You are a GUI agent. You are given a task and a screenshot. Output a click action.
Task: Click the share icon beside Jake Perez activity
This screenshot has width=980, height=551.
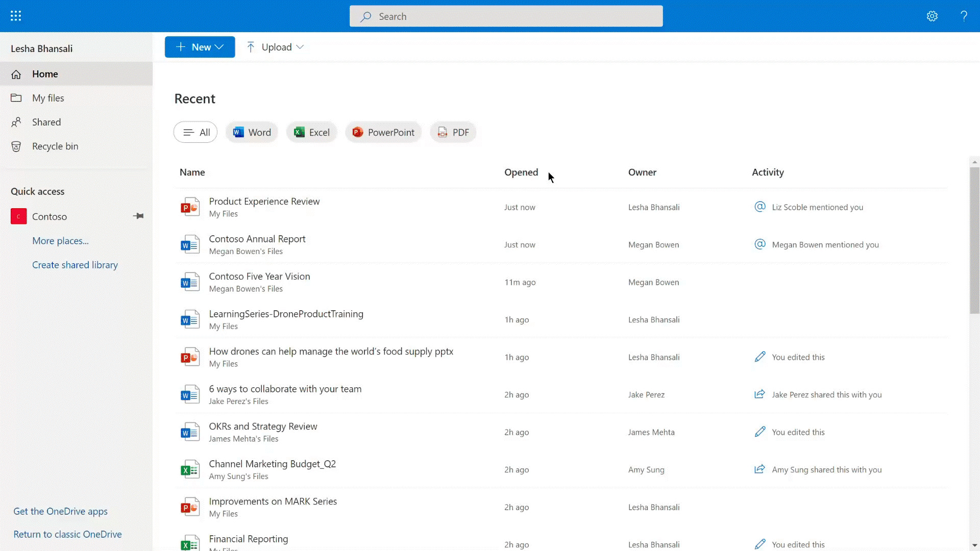point(759,394)
